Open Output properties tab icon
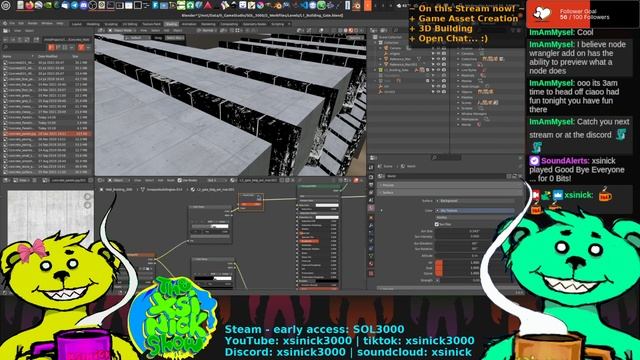Screen dimensions: 640x360 coord(371,184)
